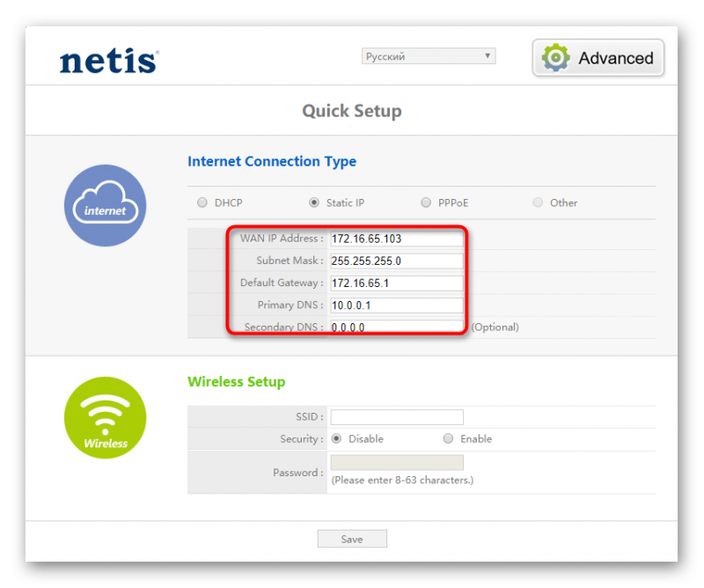Select the Other connection type

click(x=538, y=202)
